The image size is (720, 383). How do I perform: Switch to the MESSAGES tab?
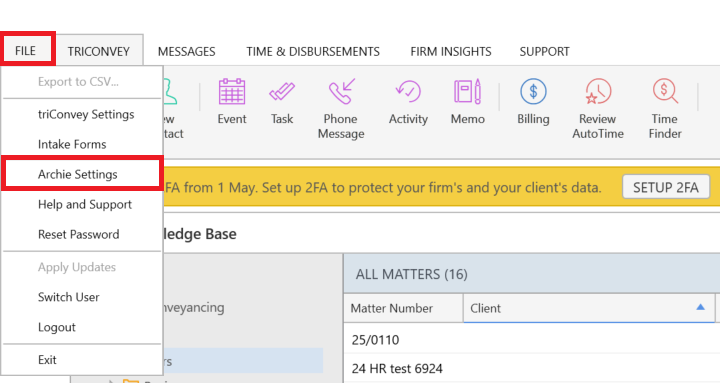pos(186,51)
